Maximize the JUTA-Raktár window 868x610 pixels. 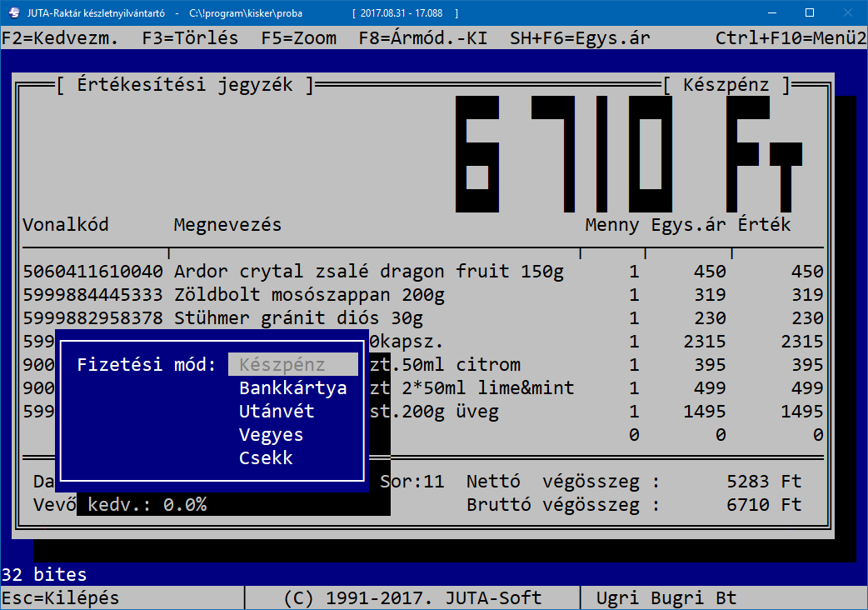pos(810,13)
